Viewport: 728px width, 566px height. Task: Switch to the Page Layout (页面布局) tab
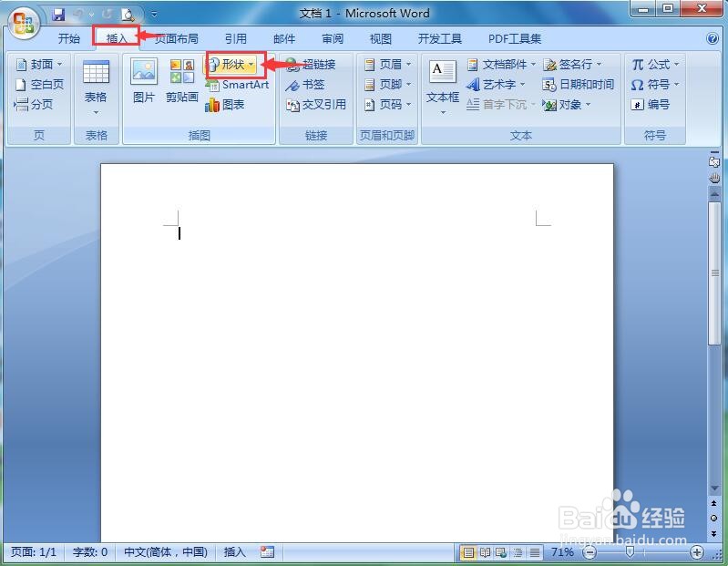click(x=176, y=38)
